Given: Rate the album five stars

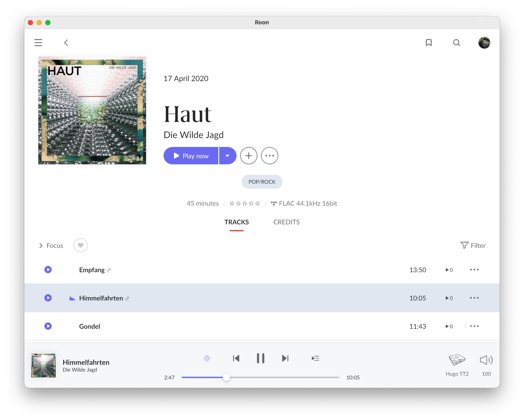Looking at the screenshot, I should pyautogui.click(x=257, y=203).
